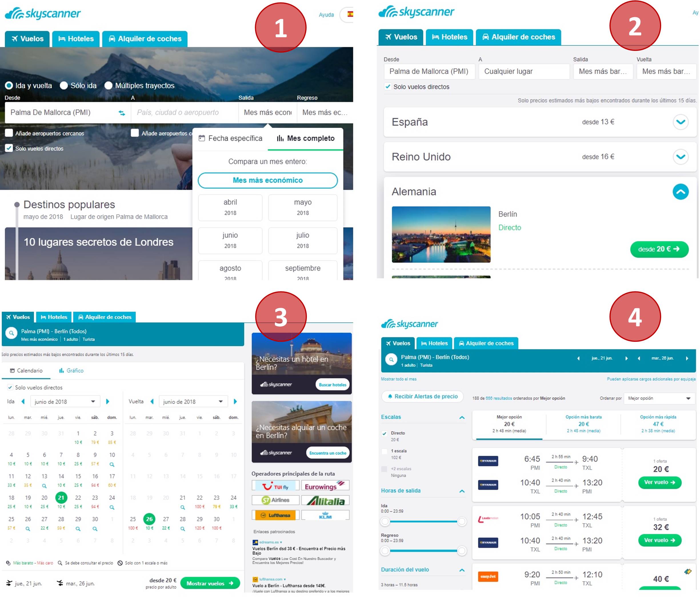Viewport: 700px width, 601px height.
Task: Click magnifier icon under June 10 date
Action: pos(112,464)
